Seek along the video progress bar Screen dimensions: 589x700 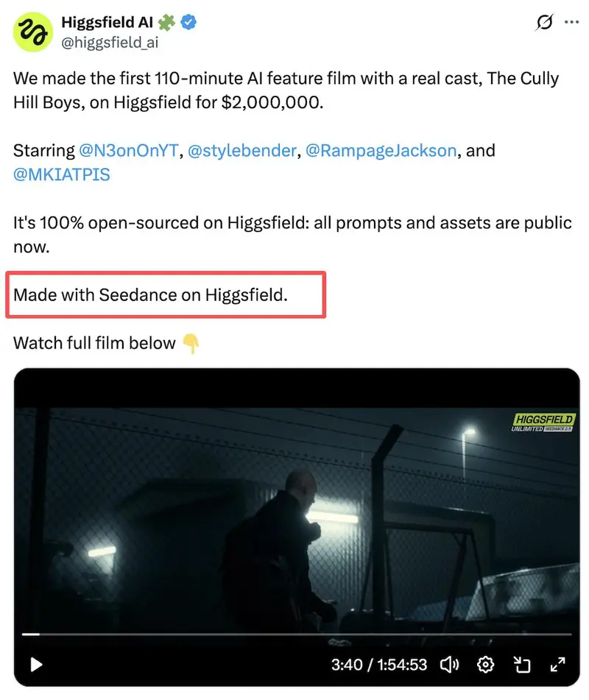pyautogui.click(x=297, y=634)
